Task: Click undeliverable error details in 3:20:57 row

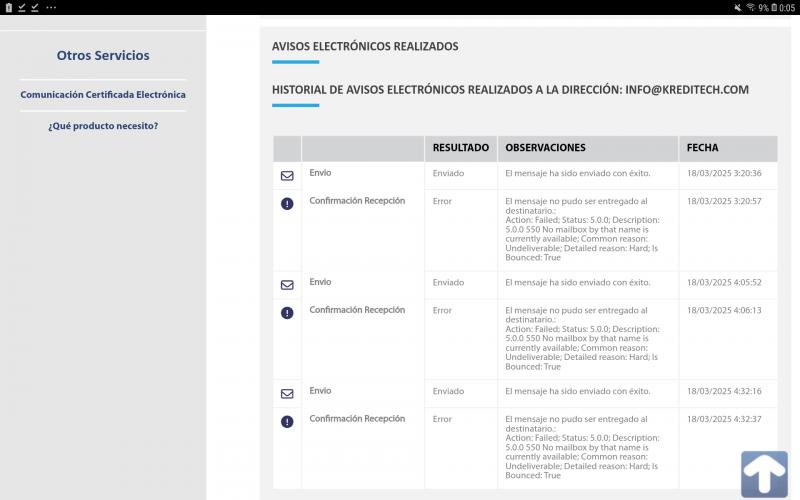Action: click(x=582, y=229)
